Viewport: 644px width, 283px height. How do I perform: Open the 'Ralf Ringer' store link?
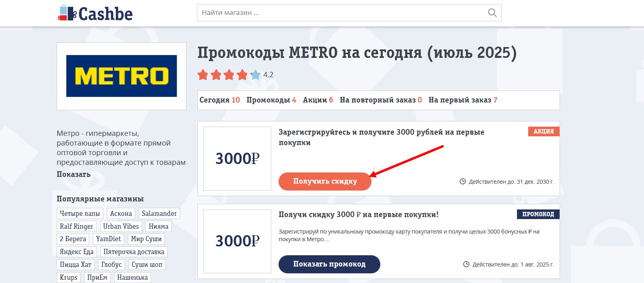coord(76,226)
